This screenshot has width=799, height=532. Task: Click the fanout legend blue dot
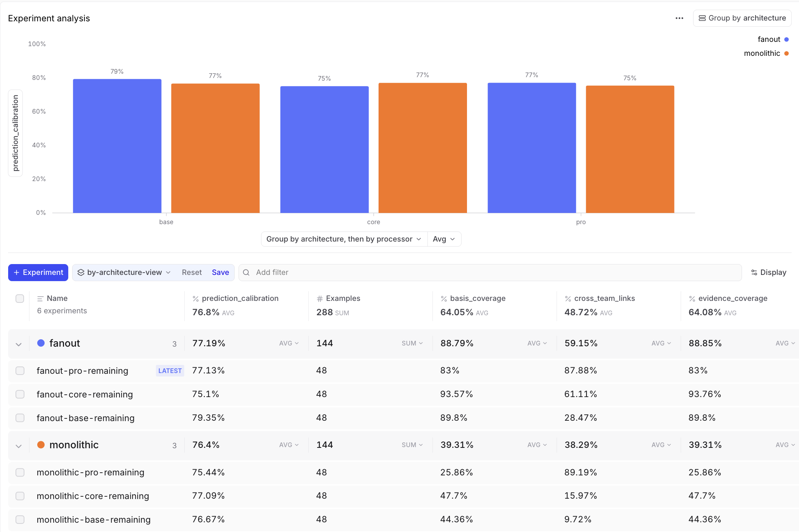[787, 40]
